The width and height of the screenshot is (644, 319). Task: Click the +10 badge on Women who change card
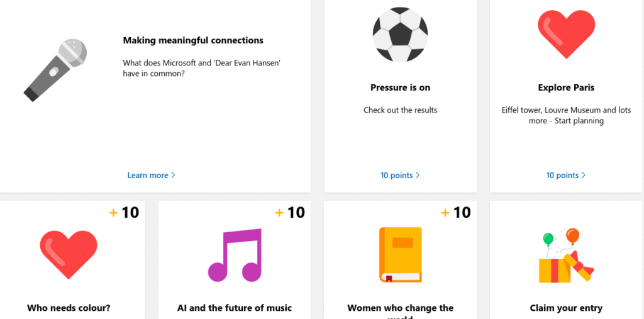456,213
